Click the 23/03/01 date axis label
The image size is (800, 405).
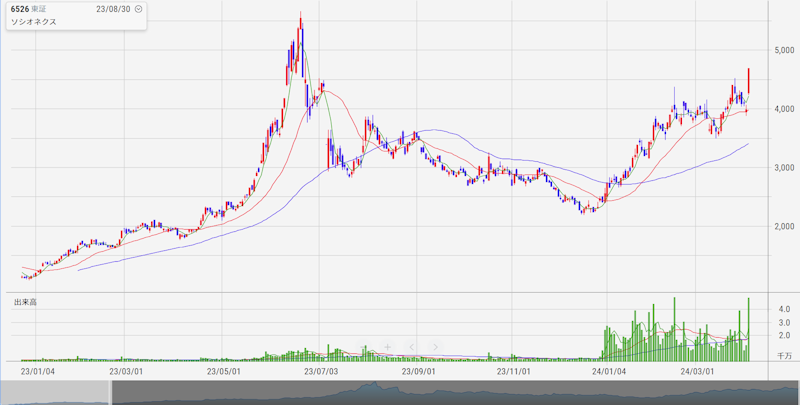125,371
